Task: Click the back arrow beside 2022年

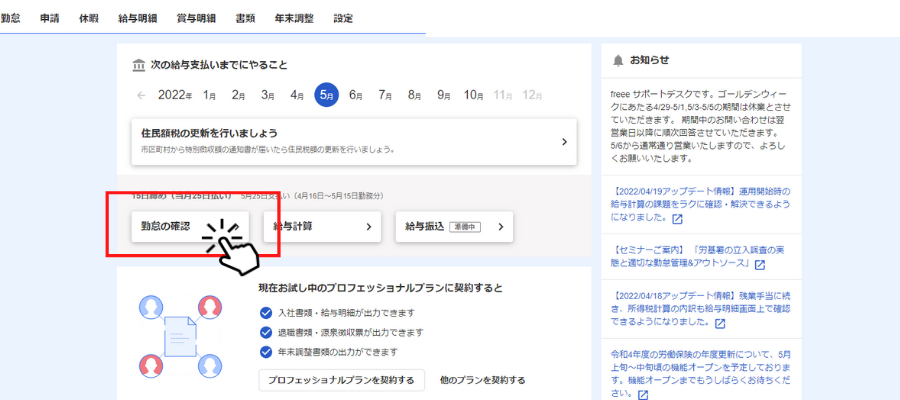Action: 141,95
